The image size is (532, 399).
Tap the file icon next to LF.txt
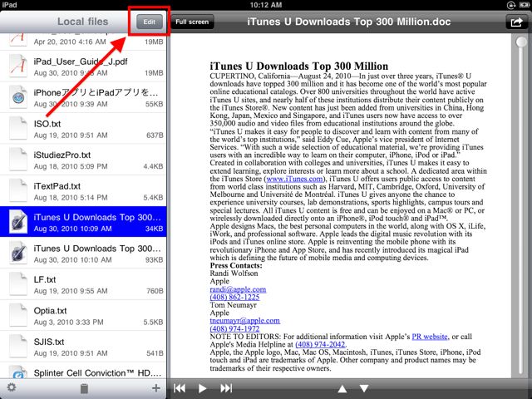coord(17,284)
